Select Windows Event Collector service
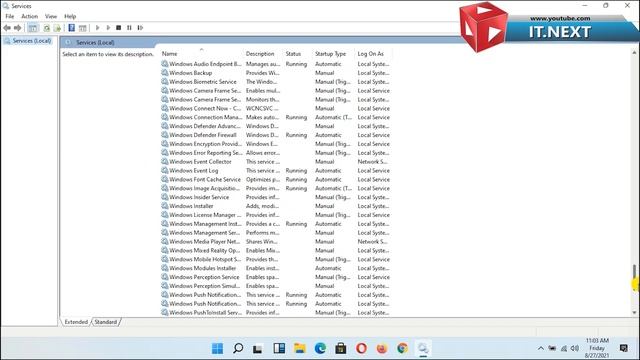The image size is (640, 360). click(276, 162)
